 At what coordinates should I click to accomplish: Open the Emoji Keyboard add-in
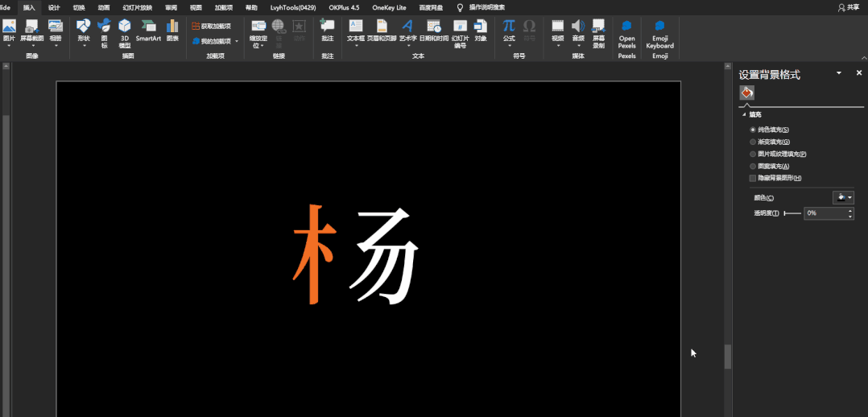[660, 34]
